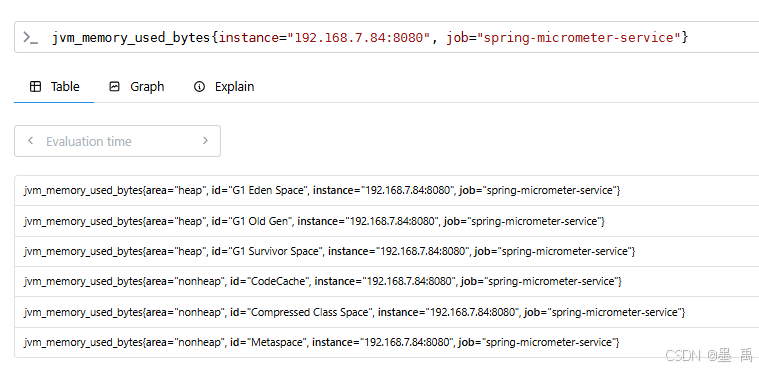Screen dimensions: 759x369
Task: Select the G1 Survivor Space result row
Action: 387,251
